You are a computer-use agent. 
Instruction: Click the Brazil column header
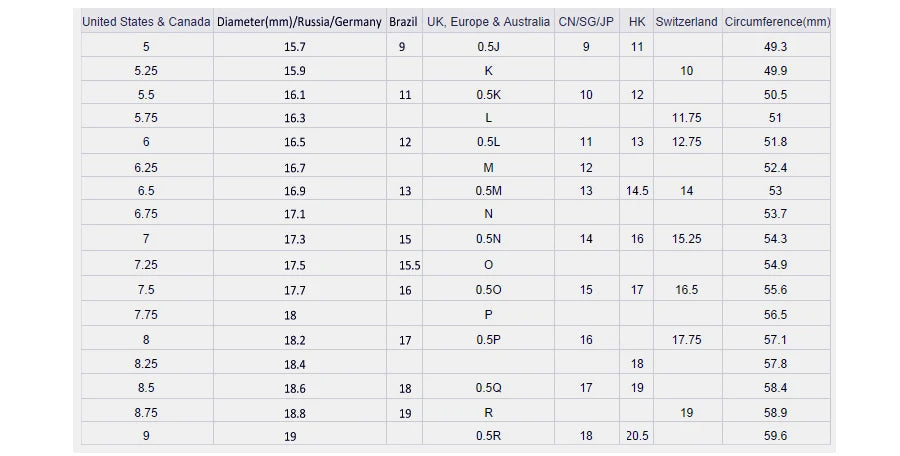[x=403, y=21]
